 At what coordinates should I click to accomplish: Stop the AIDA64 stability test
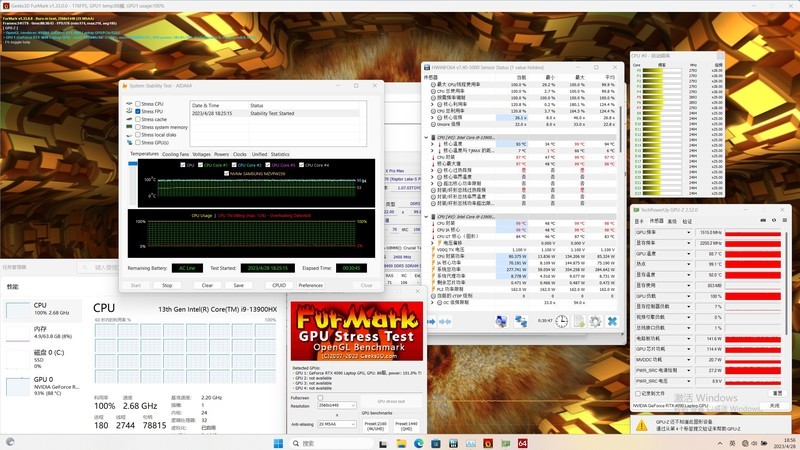(167, 285)
